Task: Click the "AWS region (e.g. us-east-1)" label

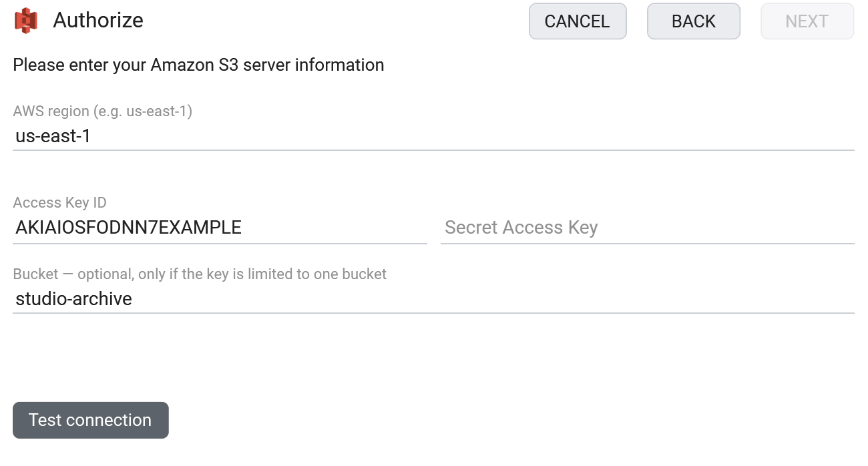Action: pos(103,111)
